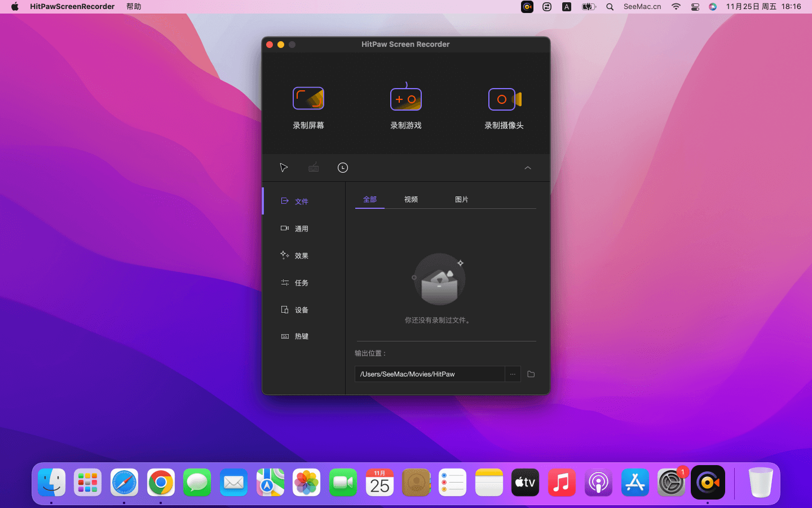The image size is (812, 508).
Task: Open System Preferences from the dock
Action: pyautogui.click(x=671, y=483)
